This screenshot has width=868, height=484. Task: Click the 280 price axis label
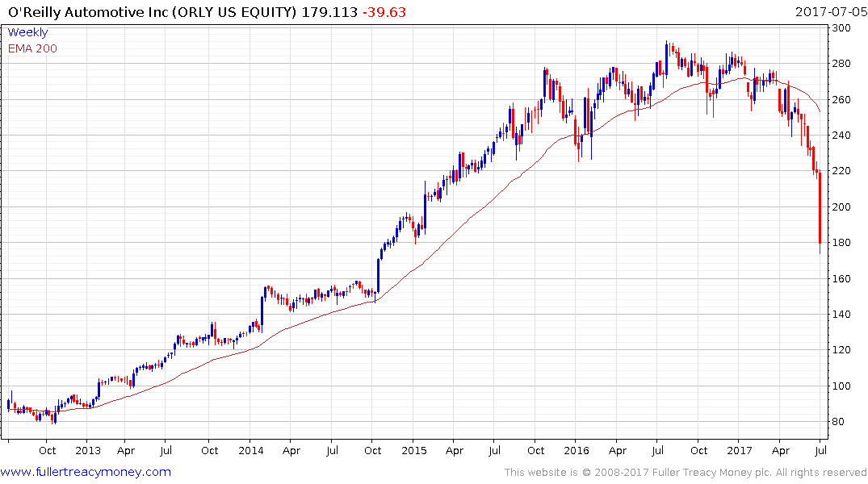pyautogui.click(x=841, y=64)
